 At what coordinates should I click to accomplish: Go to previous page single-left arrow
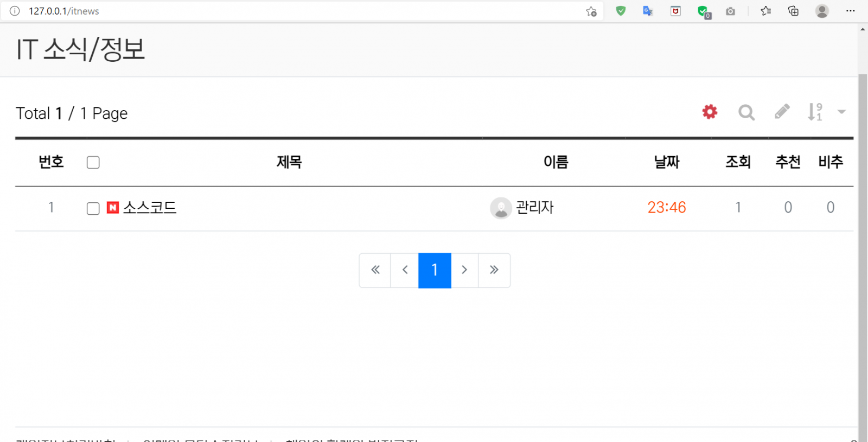(x=405, y=270)
